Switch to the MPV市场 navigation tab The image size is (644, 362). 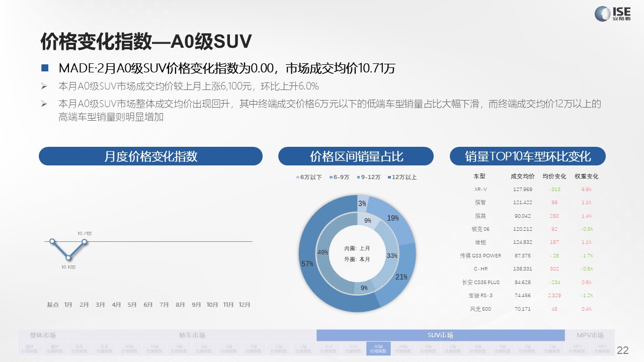click(590, 335)
